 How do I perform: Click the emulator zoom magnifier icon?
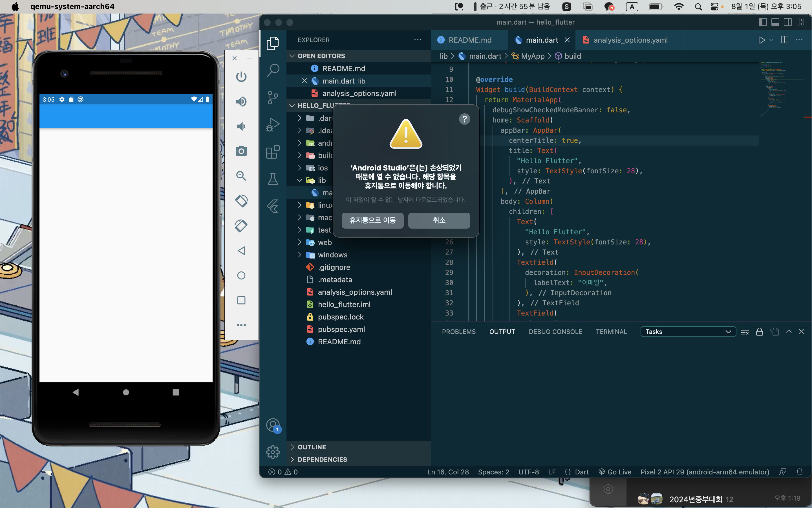tap(241, 176)
